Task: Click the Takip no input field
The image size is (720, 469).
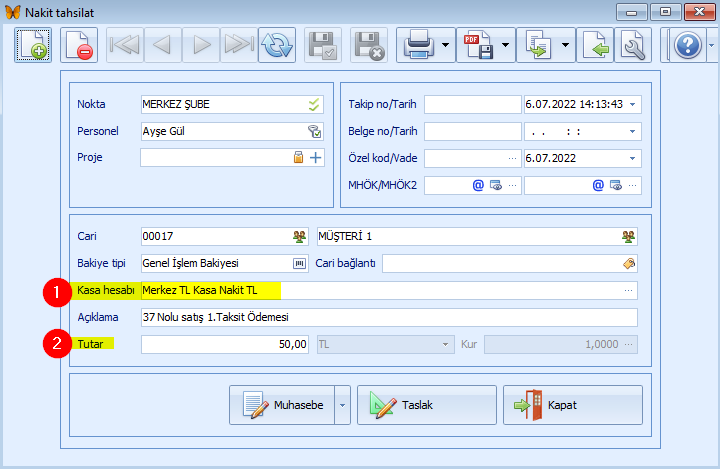Action: tap(472, 105)
